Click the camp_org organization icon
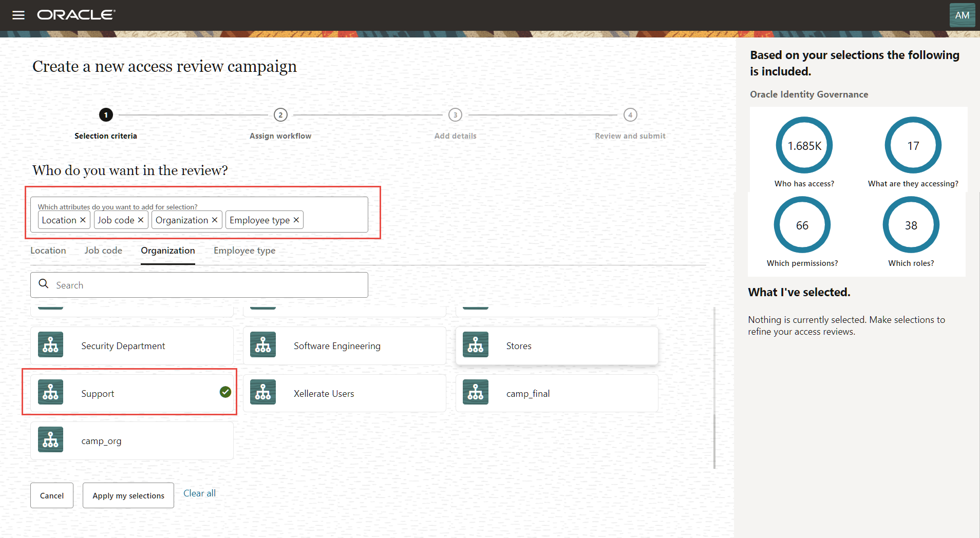This screenshot has width=980, height=538. 50,440
